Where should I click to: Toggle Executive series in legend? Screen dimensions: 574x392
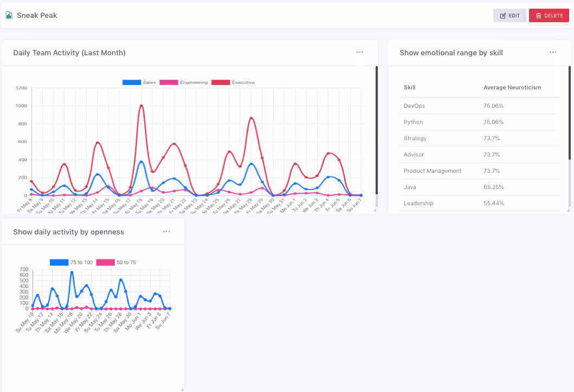[233, 82]
